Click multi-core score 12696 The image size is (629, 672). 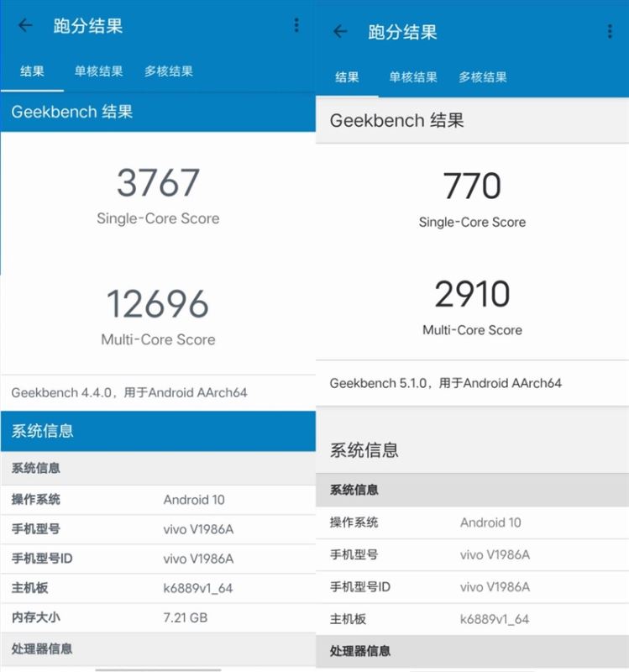(x=158, y=304)
